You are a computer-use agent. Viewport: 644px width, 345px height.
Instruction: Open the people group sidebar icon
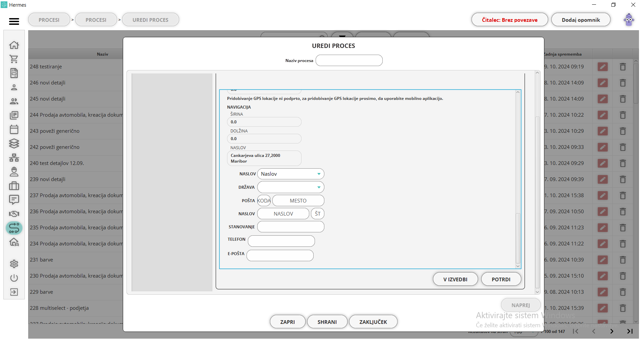14,101
